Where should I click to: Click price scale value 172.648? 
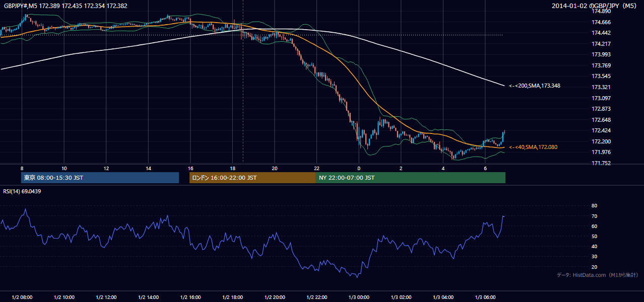tap(601, 120)
